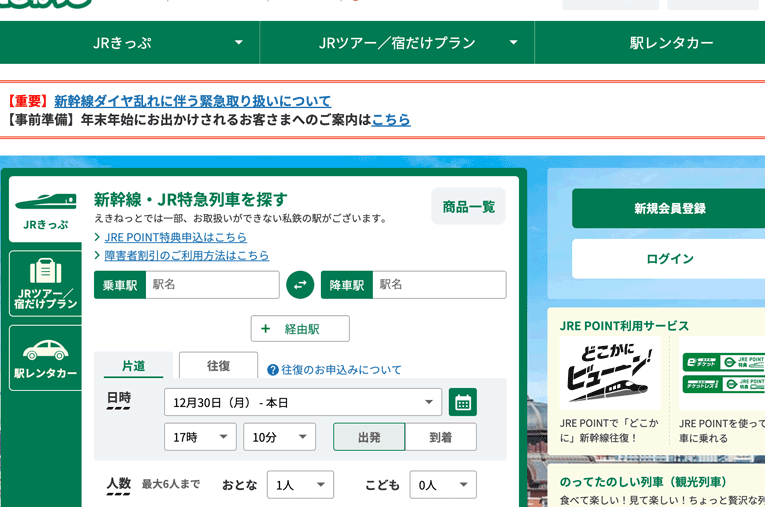The image size is (765, 507).
Task: Click the 新規会員登録 button
Action: tap(669, 208)
